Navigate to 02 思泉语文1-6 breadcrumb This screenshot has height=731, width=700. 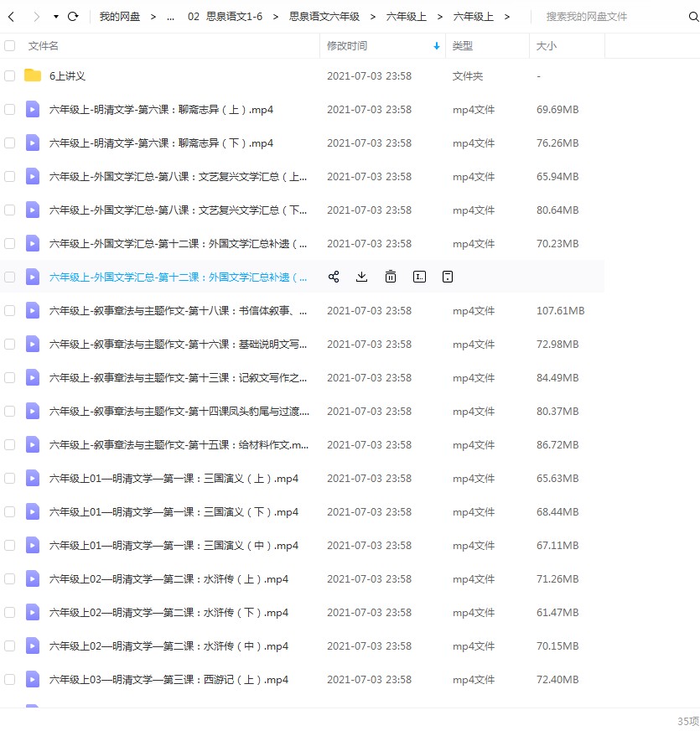tap(226, 17)
